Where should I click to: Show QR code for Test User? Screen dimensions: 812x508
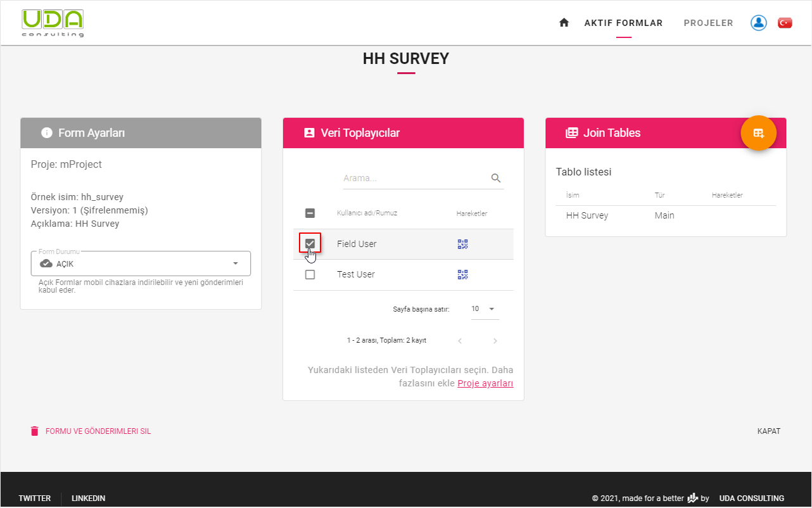(463, 274)
